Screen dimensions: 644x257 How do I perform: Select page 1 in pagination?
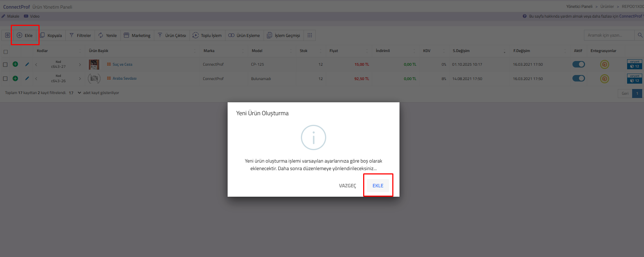click(637, 93)
